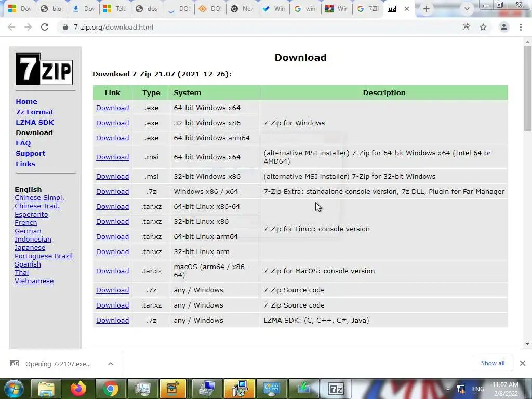Click the ENG language indicator
The image size is (532, 399).
[x=478, y=389]
